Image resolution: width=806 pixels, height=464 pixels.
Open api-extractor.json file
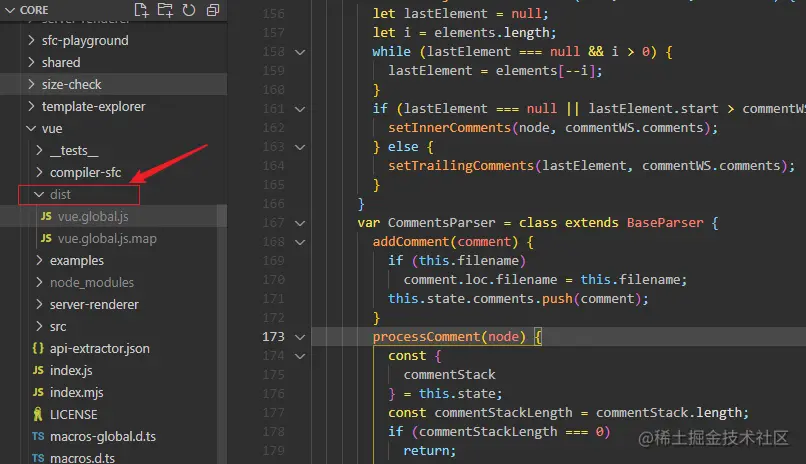(99, 348)
